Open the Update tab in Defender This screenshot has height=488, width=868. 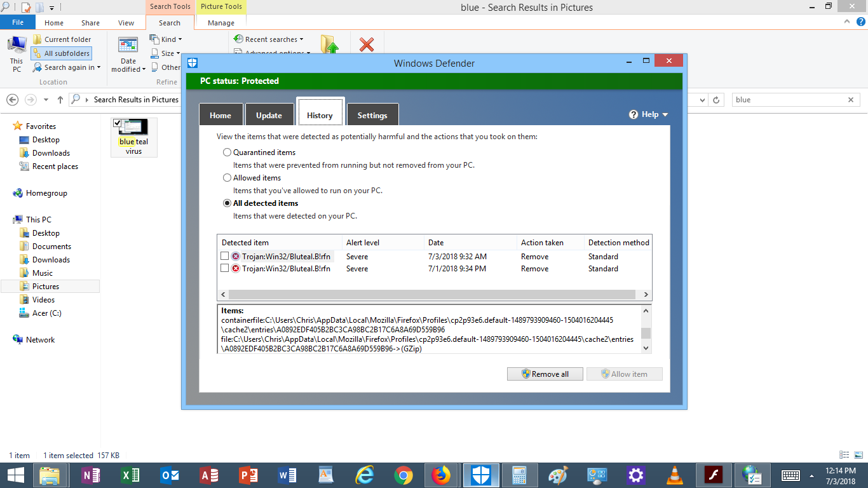click(x=269, y=115)
